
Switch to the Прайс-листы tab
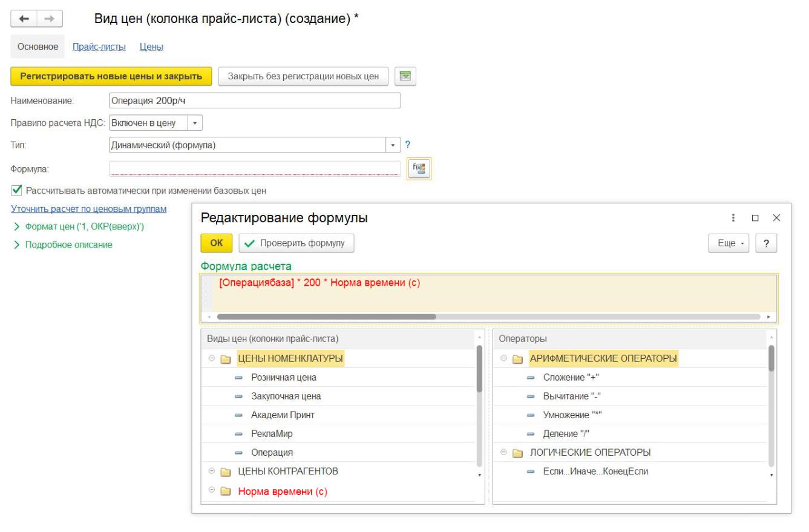[x=97, y=47]
